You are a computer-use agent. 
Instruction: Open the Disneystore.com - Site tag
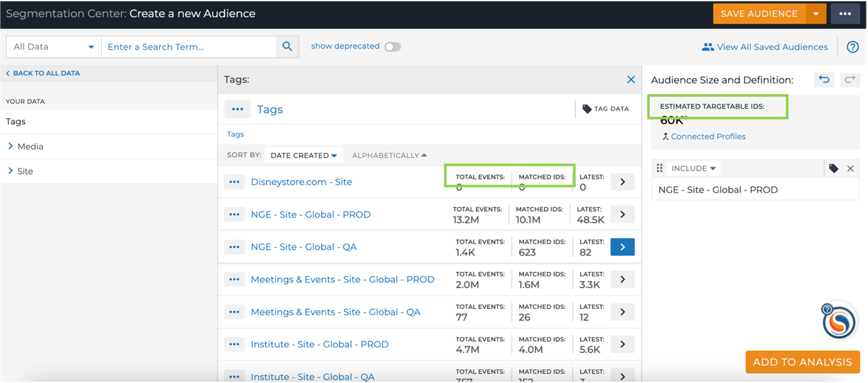(x=301, y=182)
